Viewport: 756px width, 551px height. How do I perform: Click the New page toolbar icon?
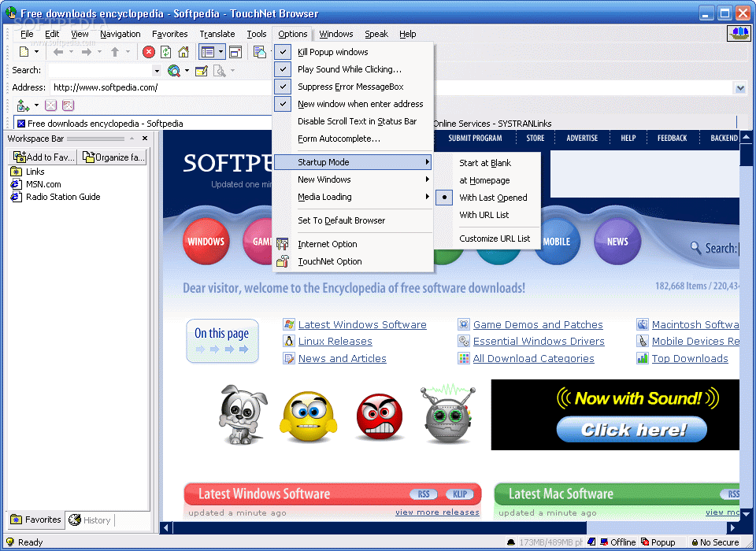coord(24,52)
